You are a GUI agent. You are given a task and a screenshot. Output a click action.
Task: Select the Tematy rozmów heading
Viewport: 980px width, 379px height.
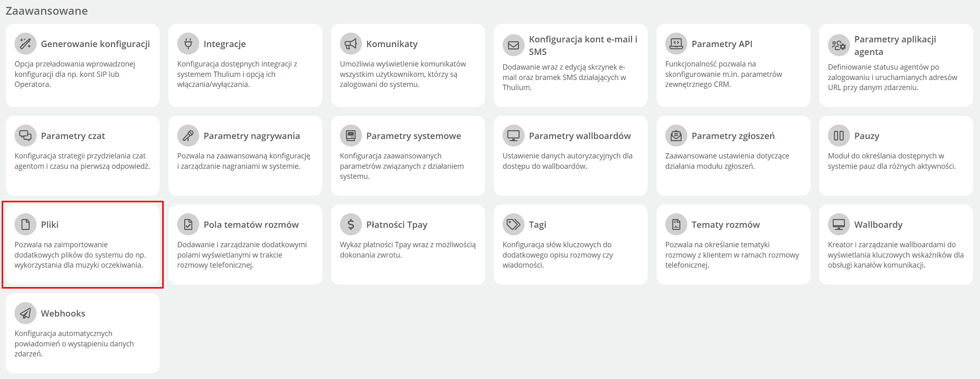point(726,225)
